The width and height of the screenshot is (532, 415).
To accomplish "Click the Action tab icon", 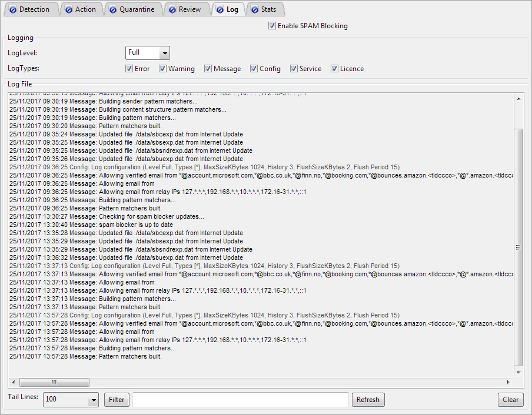I will (68, 9).
